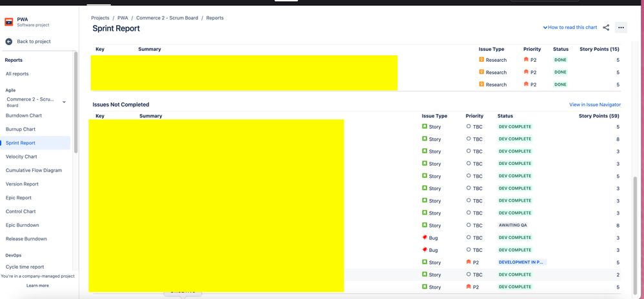Click the Learn more link
The height and width of the screenshot is (299, 644).
tap(37, 285)
